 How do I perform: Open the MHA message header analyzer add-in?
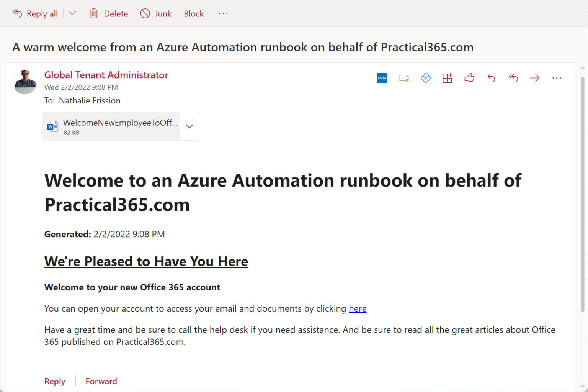coord(382,78)
